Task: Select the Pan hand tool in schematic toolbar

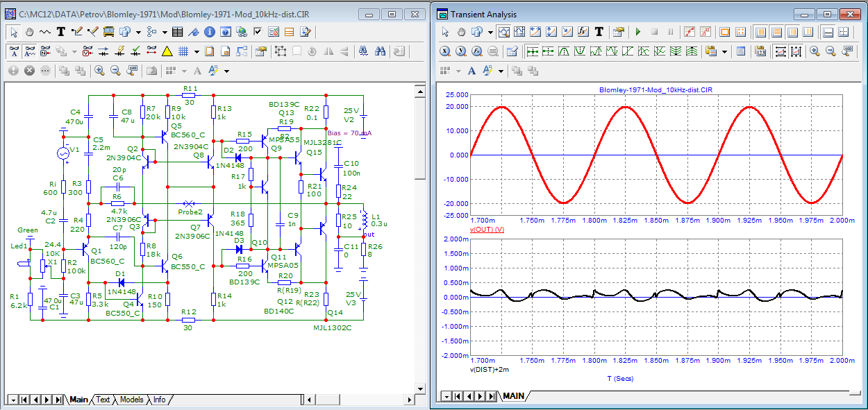Action: click(30, 31)
